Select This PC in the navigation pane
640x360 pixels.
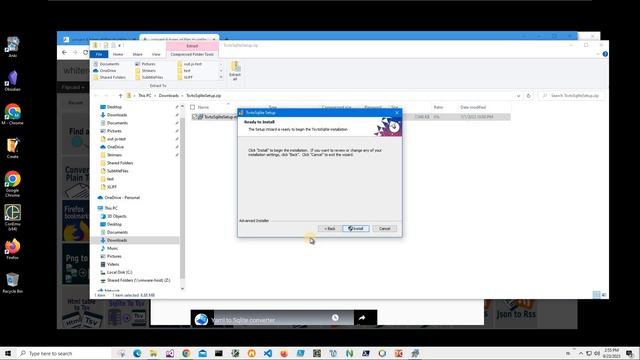[107, 208]
